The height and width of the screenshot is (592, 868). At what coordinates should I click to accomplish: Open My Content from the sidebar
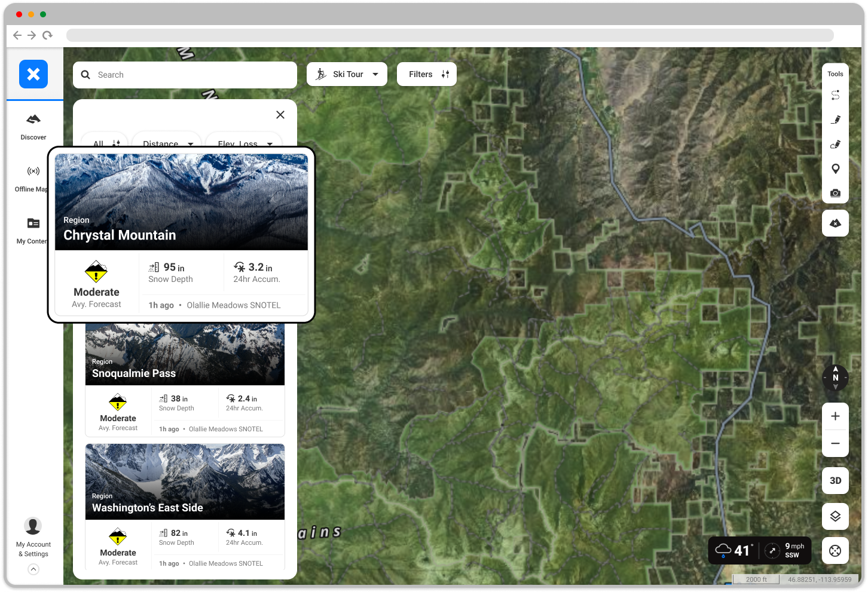point(32,231)
